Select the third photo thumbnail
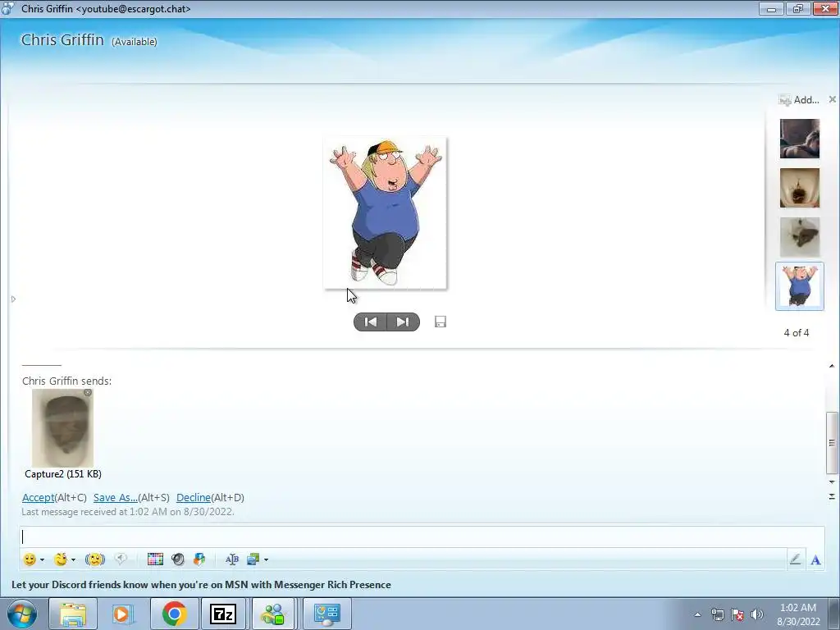 coord(799,237)
